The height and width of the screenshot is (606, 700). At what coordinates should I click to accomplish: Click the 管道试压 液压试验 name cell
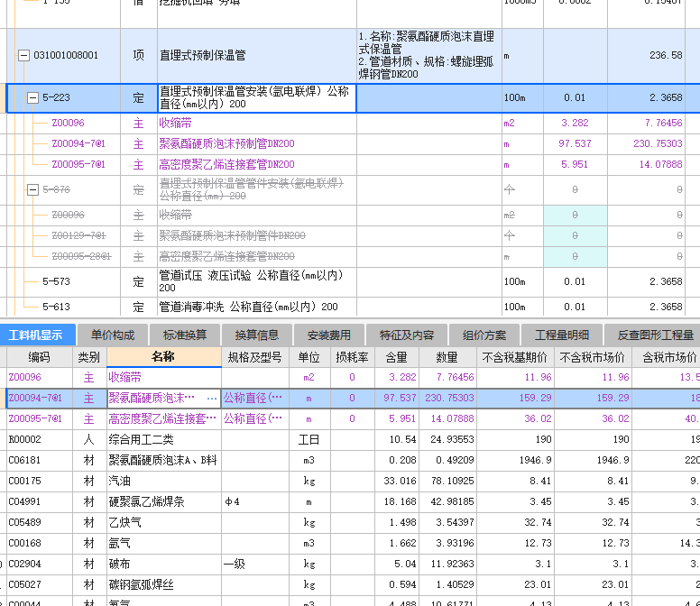(257, 281)
